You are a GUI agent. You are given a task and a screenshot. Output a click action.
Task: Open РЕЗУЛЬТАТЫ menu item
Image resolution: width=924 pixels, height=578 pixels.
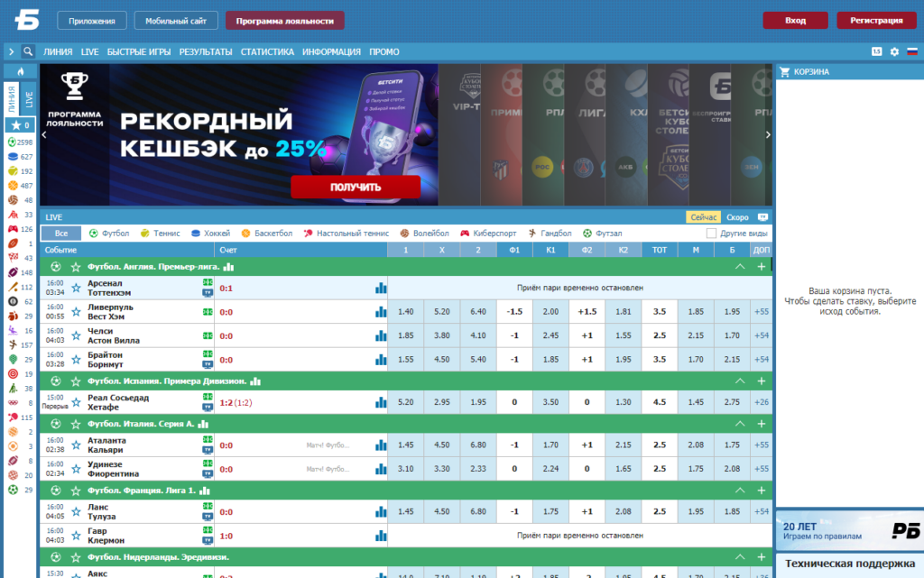pos(206,51)
